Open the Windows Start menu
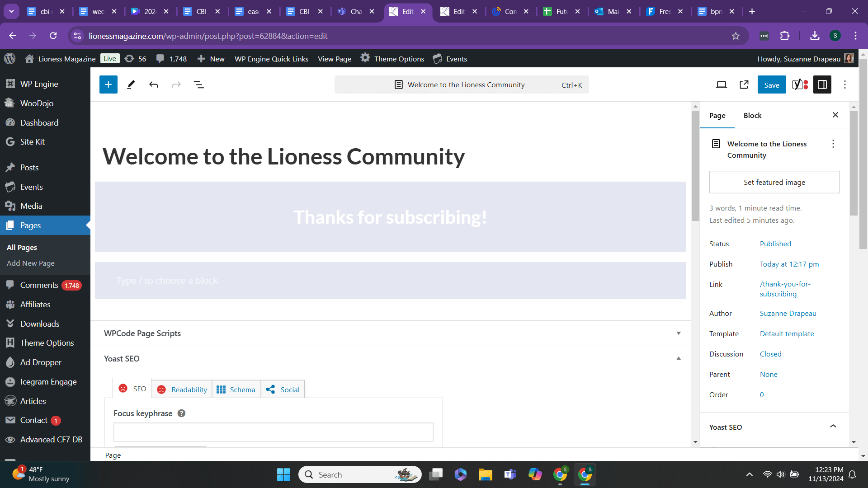This screenshot has height=488, width=868. pyautogui.click(x=283, y=474)
